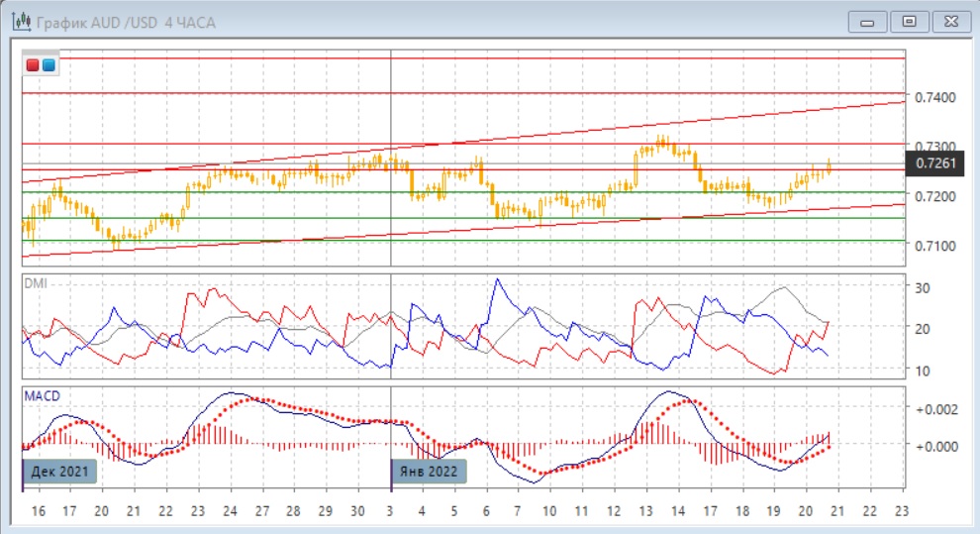Click the candlestick chart icon in the title bar
980x534 pixels.
(x=18, y=21)
